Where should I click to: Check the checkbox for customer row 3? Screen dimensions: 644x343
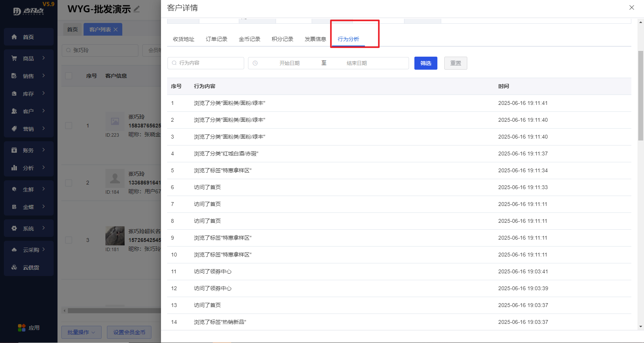click(x=69, y=240)
